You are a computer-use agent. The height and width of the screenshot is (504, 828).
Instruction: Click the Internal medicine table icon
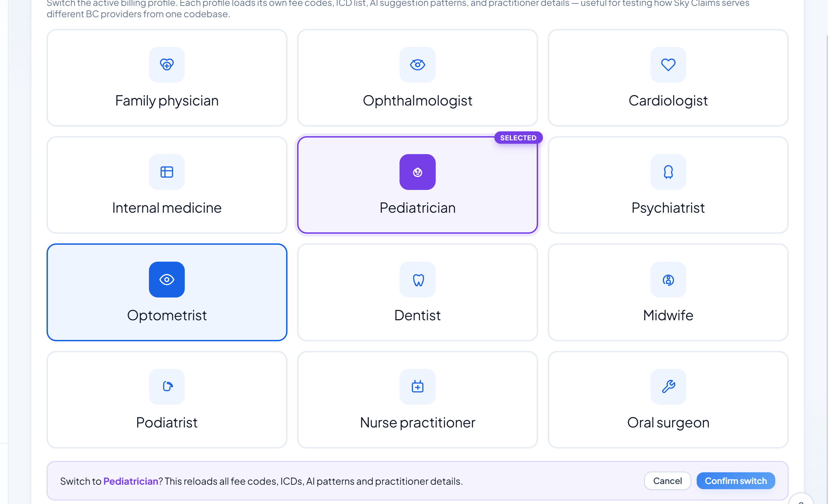coord(167,172)
